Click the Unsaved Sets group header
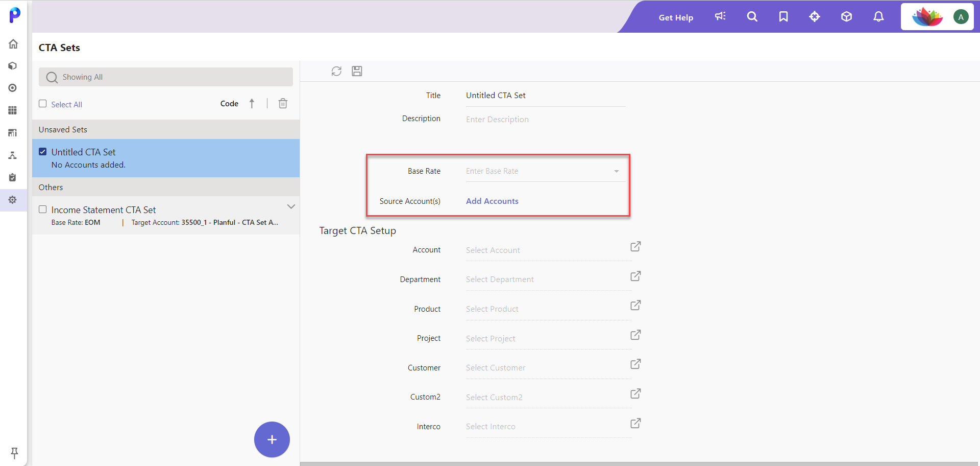Image resolution: width=980 pixels, height=466 pixels. coord(166,130)
